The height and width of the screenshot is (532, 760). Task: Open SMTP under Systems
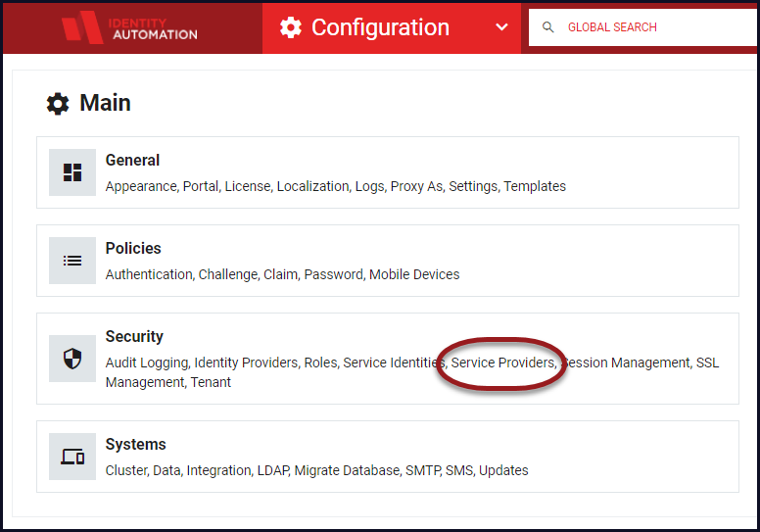tap(422, 470)
